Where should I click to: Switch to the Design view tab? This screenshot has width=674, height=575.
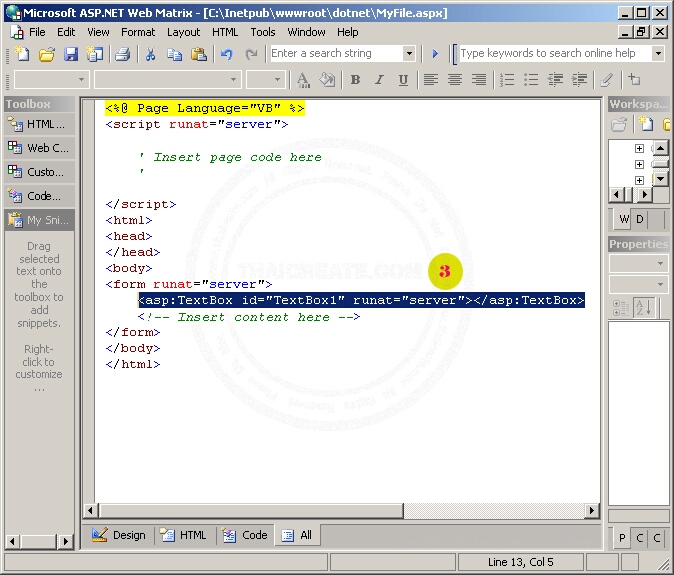point(119,535)
